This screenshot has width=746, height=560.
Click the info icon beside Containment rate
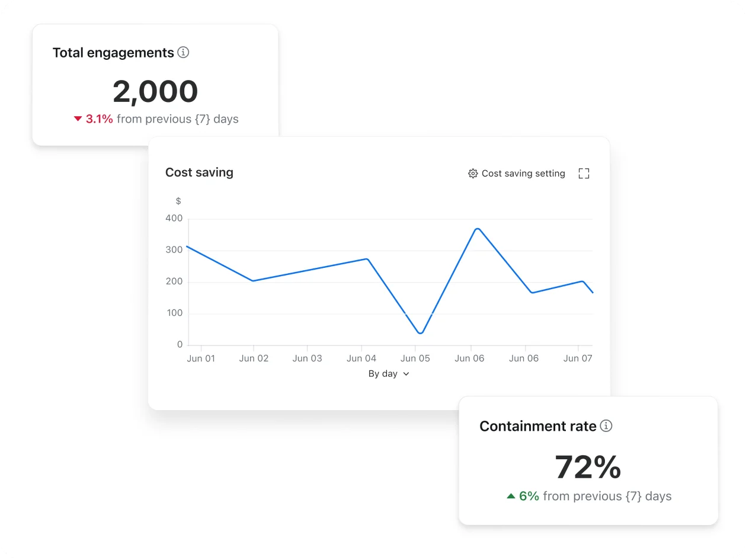click(607, 426)
